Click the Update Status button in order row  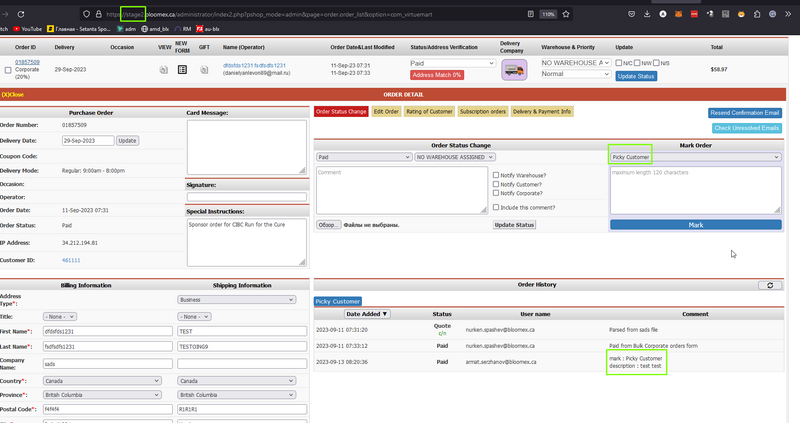click(x=636, y=76)
